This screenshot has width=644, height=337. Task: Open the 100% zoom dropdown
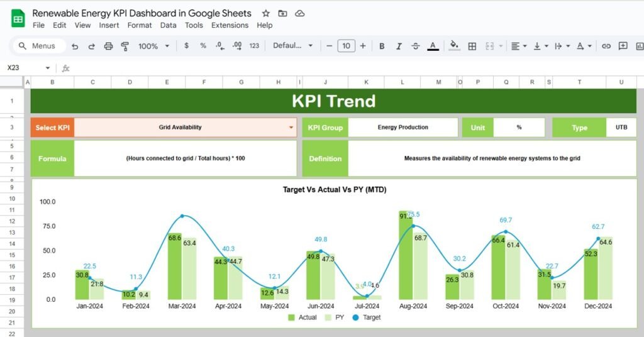coord(154,46)
